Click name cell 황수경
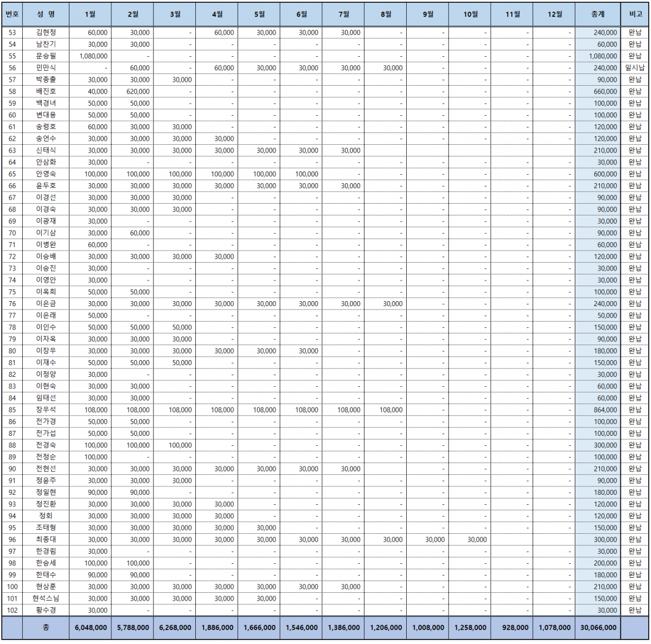 [46, 611]
